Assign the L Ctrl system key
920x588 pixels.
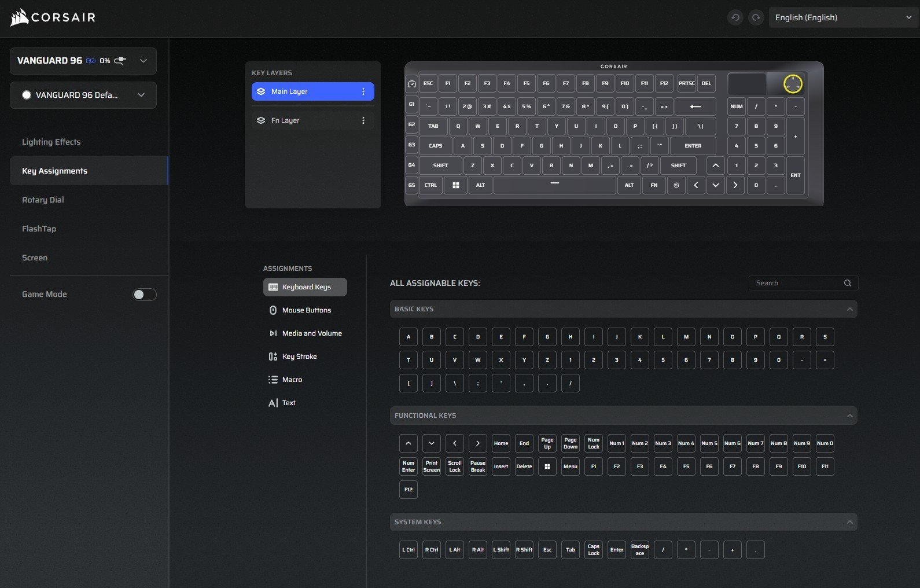[x=409, y=550]
